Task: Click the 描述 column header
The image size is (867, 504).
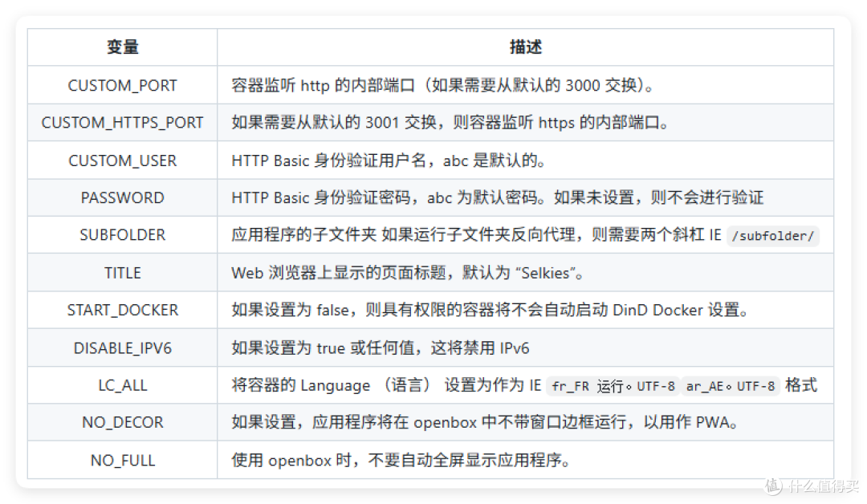Action: [525, 47]
